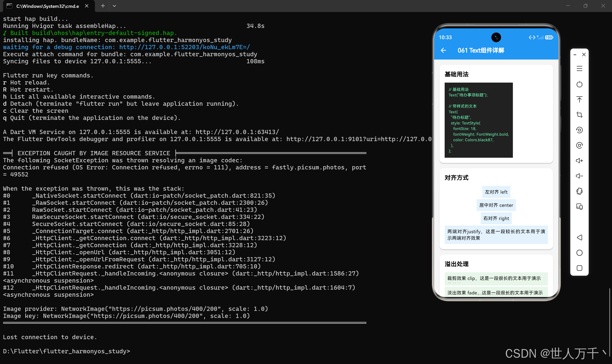The height and width of the screenshot is (364, 612).
Task: Click the '34.8s' Hvigor build time value
Action: click(x=256, y=26)
